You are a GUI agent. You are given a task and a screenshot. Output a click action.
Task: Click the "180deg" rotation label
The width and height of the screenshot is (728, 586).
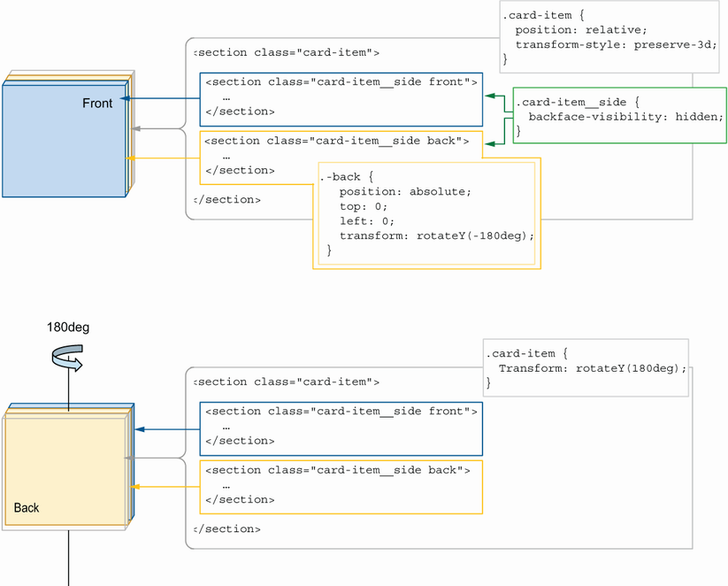(x=68, y=328)
